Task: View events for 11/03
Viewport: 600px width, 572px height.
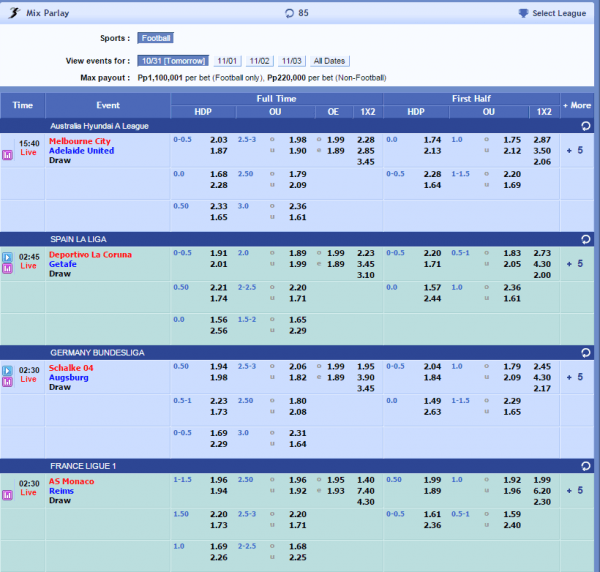Action: coord(292,61)
